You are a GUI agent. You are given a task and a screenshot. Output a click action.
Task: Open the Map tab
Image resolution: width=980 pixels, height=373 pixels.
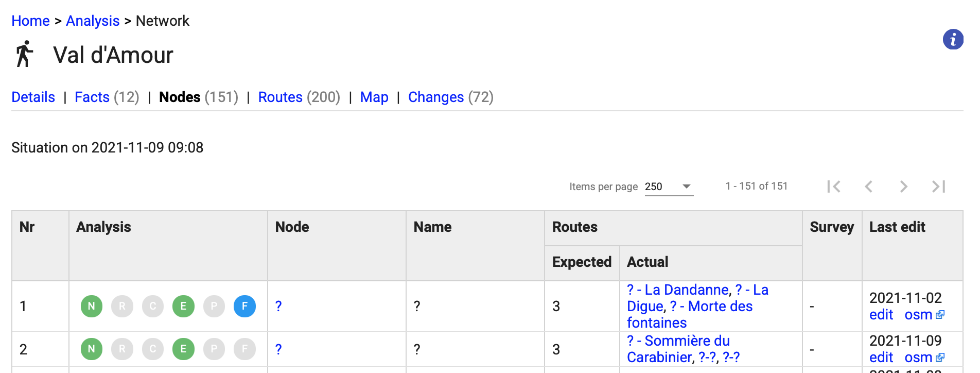click(374, 97)
